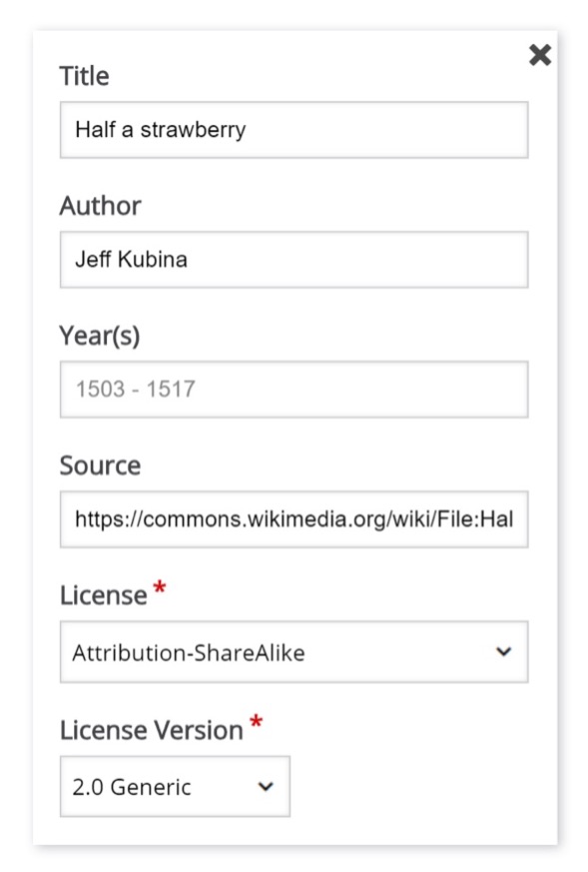Click into the Title input field

(x=294, y=130)
